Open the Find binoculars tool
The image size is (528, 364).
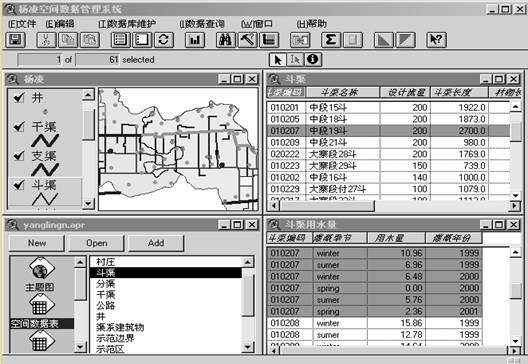(x=226, y=40)
